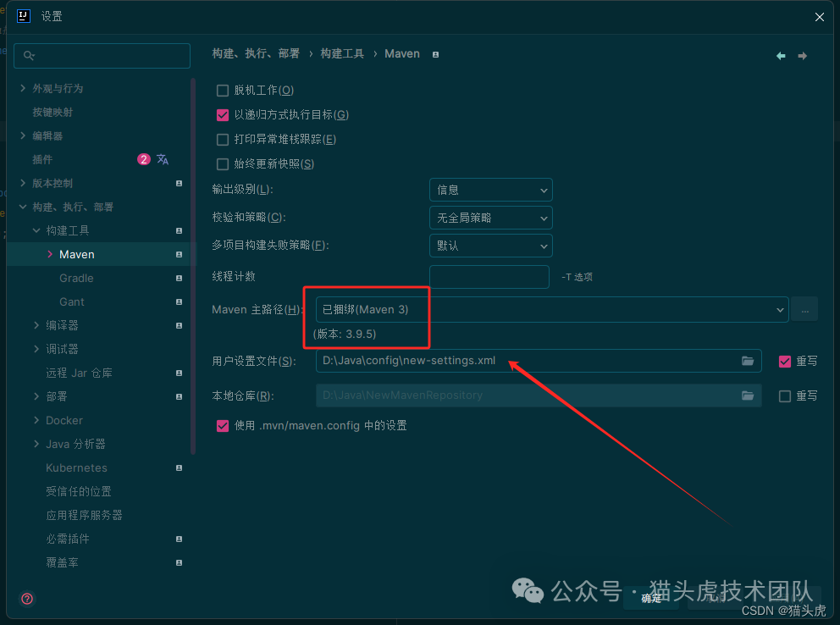The height and width of the screenshot is (625, 840).
Task: Click folder icon for 用户设置文件 path
Action: (748, 361)
